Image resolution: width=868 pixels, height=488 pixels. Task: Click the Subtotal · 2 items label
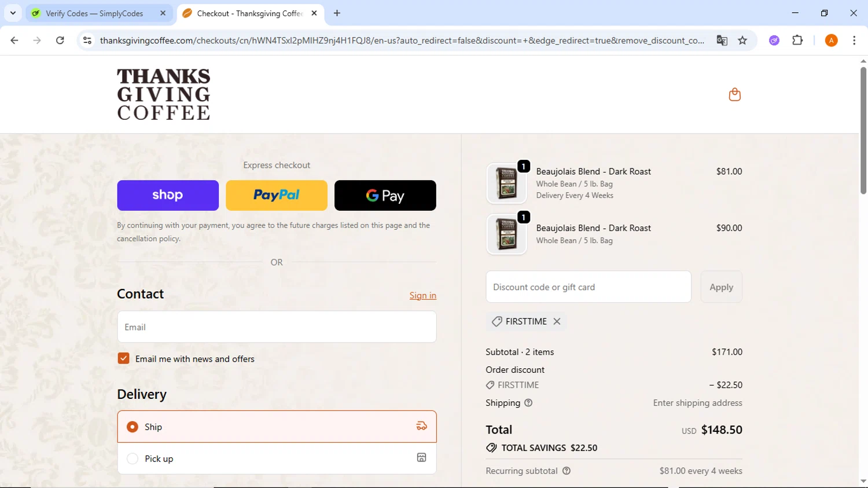520,351
